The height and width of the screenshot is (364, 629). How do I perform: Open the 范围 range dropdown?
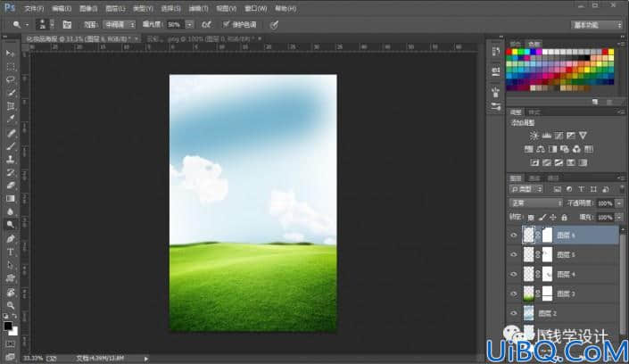tap(120, 25)
